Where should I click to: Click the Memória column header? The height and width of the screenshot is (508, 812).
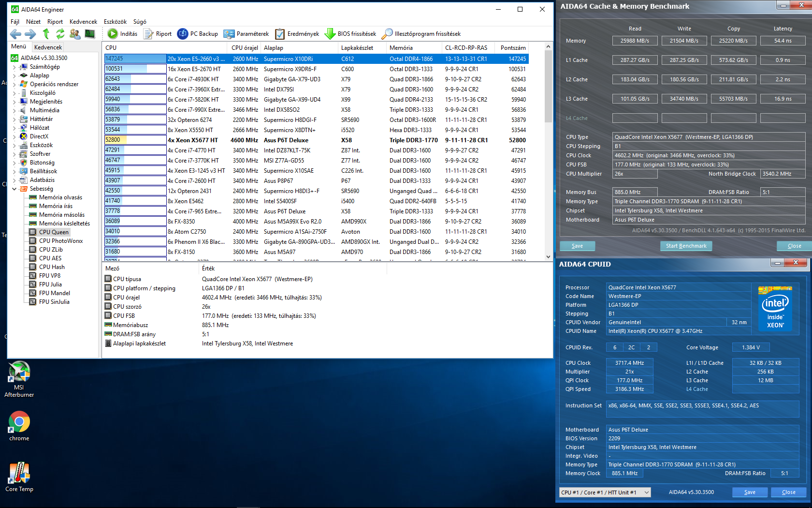pyautogui.click(x=414, y=48)
